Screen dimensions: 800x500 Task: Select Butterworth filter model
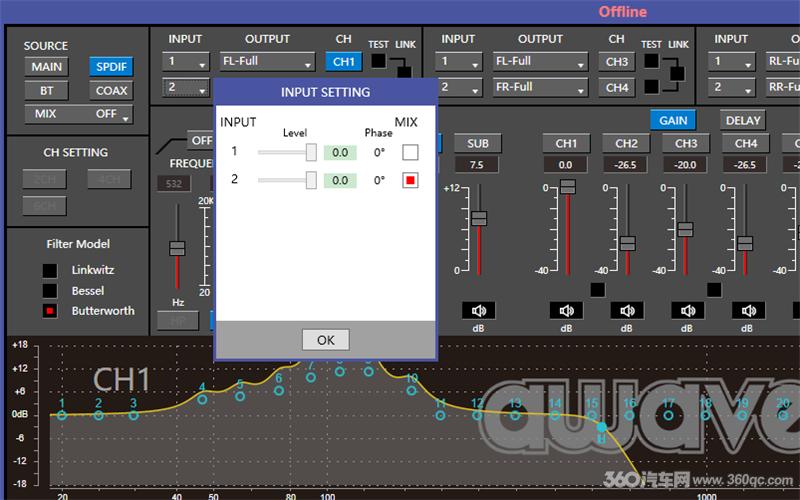pyautogui.click(x=49, y=311)
